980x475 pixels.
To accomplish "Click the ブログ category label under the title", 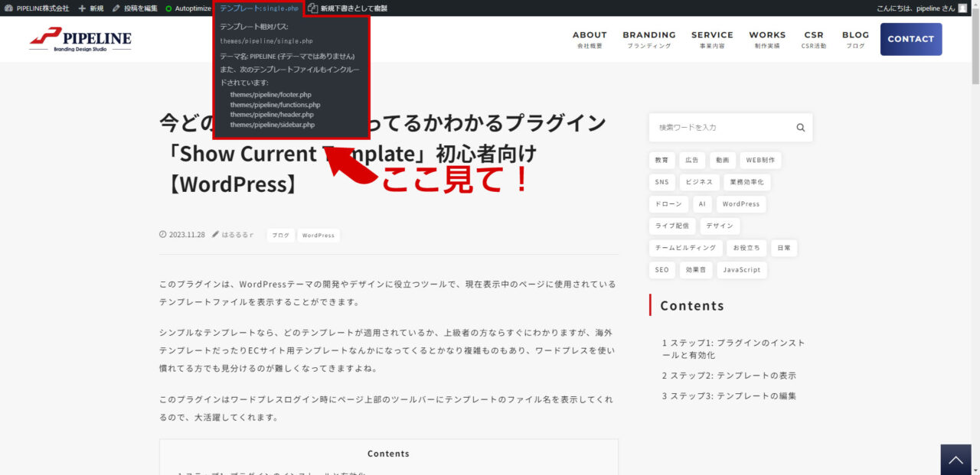I will (x=281, y=236).
